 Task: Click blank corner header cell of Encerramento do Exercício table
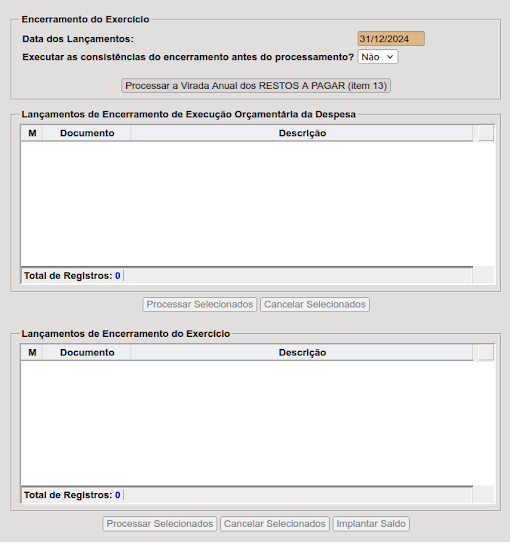click(486, 353)
